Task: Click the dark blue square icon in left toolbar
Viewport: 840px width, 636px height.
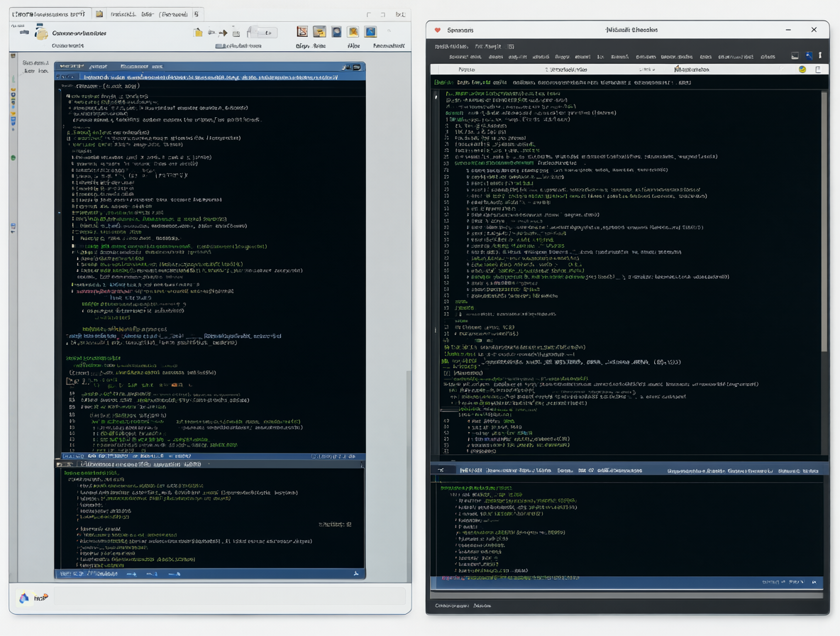Action: point(336,32)
